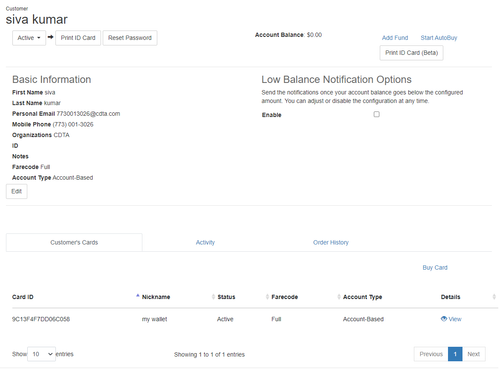Viewport: 500px width, 376px height.
Task: Select page 1 in pagination
Action: [x=455, y=354]
